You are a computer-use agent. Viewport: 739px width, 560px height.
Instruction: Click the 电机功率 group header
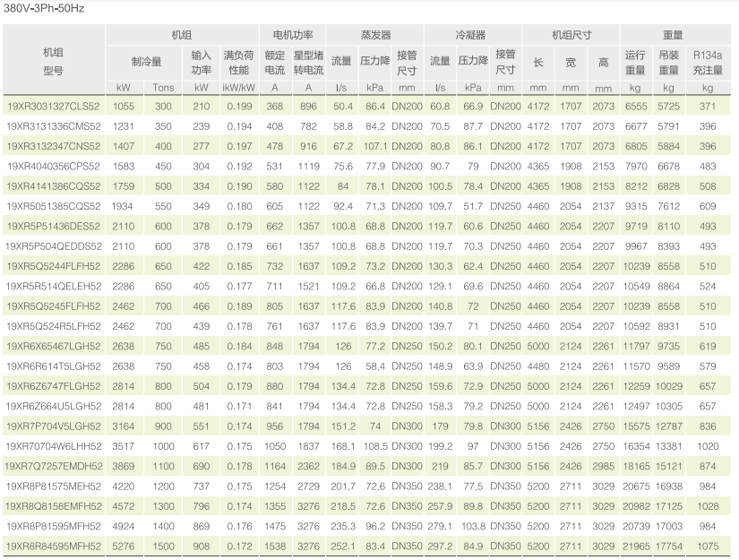(292, 35)
